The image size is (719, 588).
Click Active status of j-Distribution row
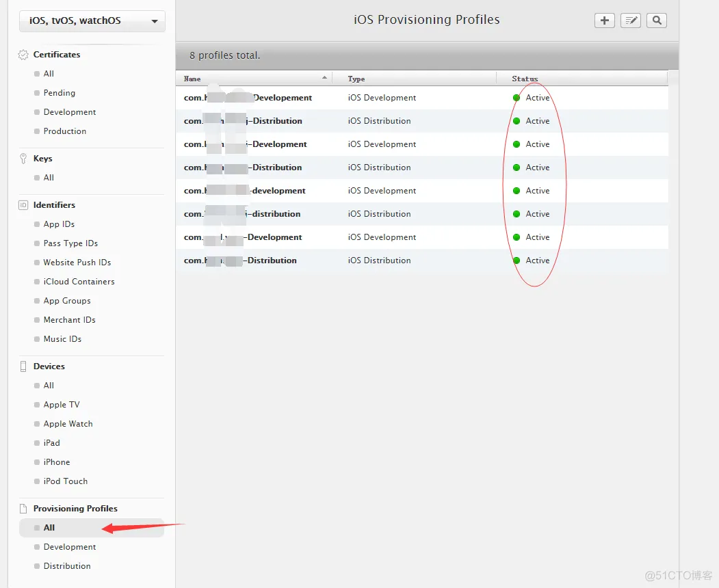538,121
